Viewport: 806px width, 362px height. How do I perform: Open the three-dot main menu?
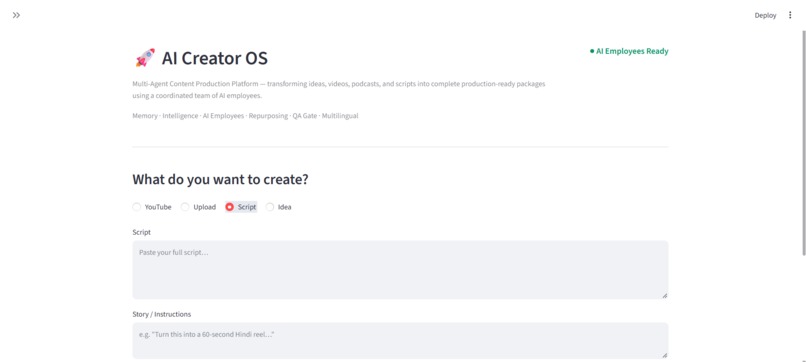(790, 15)
